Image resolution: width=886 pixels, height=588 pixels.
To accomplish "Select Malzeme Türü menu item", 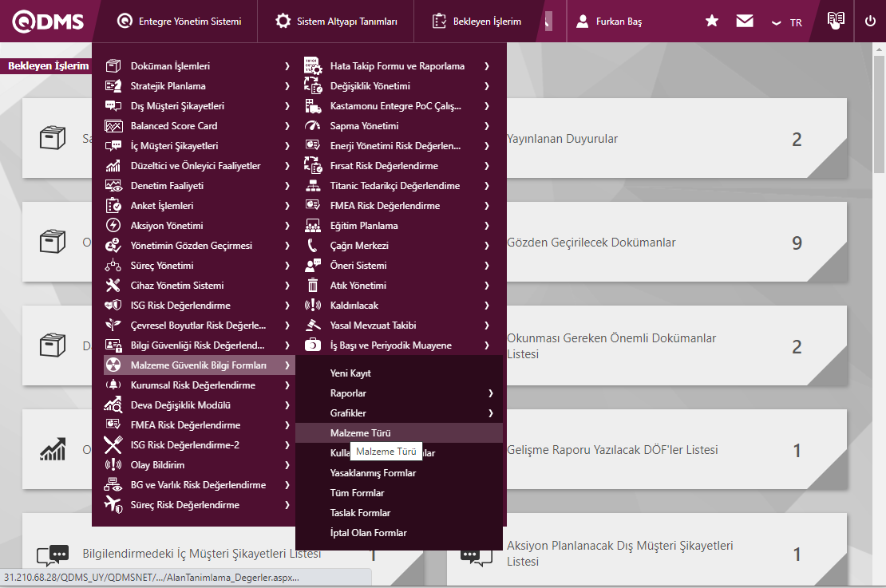I will (x=360, y=433).
